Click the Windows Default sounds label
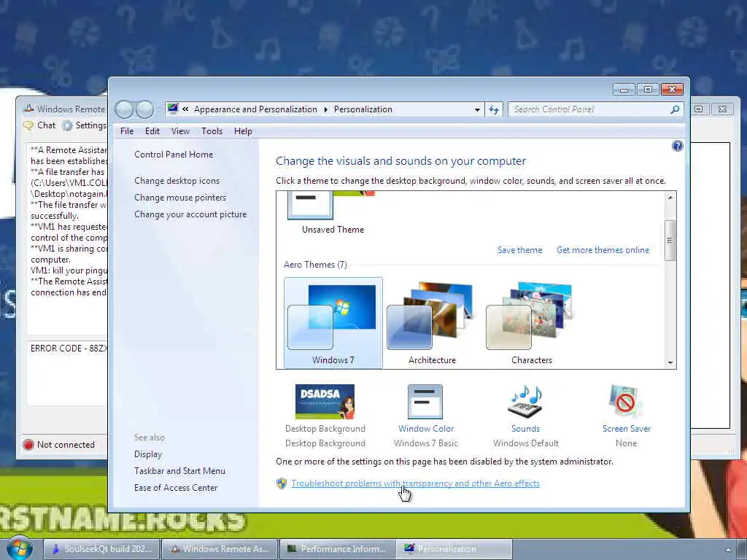 click(526, 443)
